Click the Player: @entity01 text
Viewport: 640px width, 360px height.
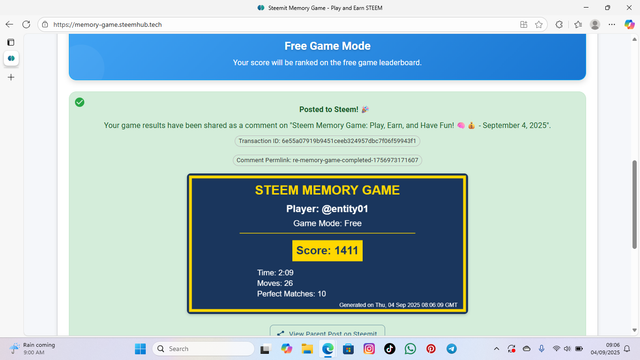(x=327, y=209)
